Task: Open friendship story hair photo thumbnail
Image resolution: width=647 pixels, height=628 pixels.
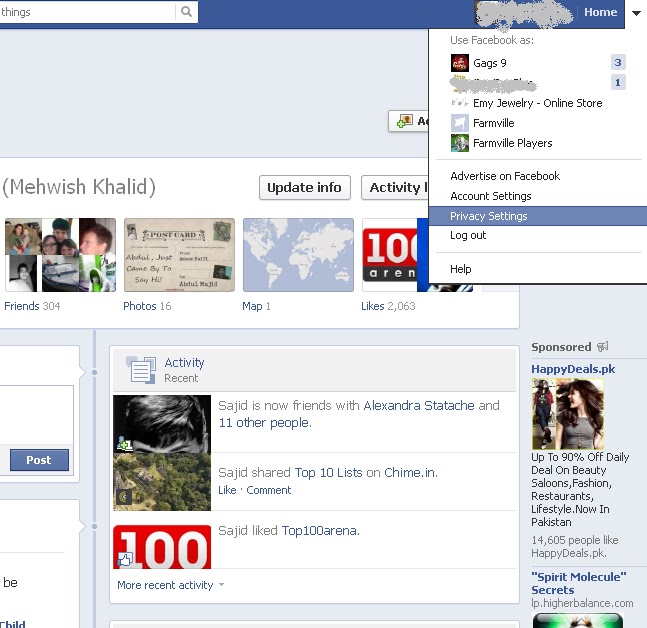Action: 162,424
